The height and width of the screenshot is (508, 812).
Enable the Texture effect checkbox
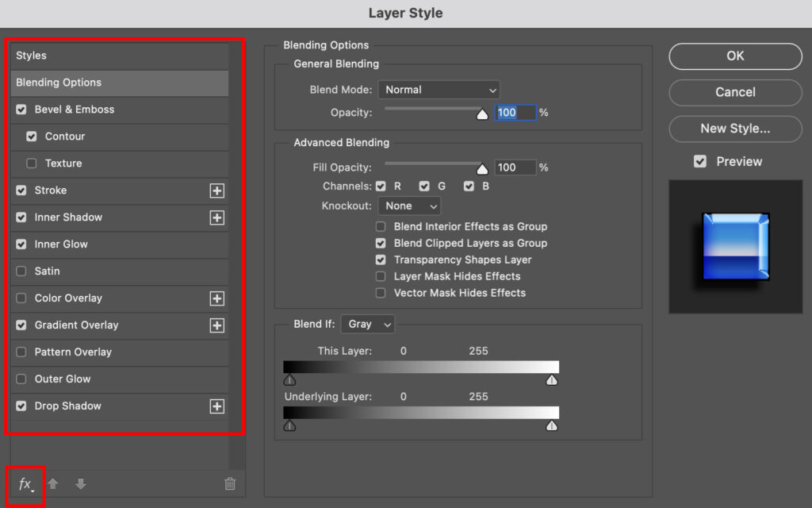click(31, 164)
